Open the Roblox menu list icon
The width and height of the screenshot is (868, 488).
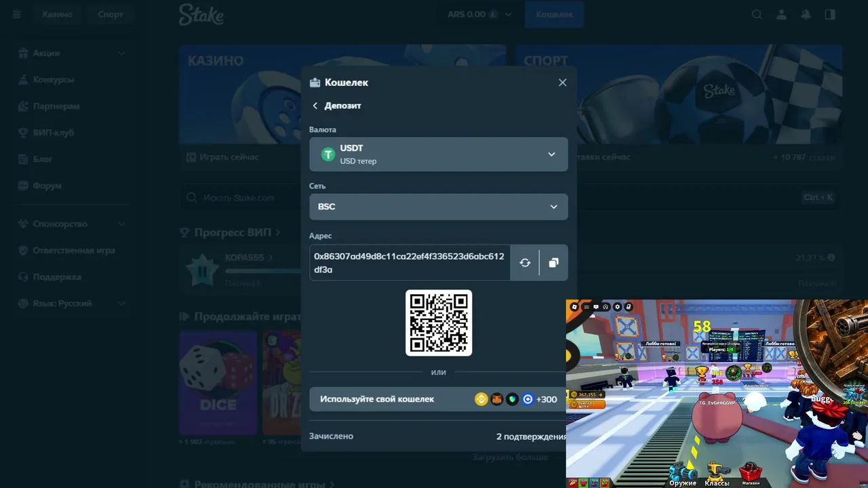click(x=586, y=307)
